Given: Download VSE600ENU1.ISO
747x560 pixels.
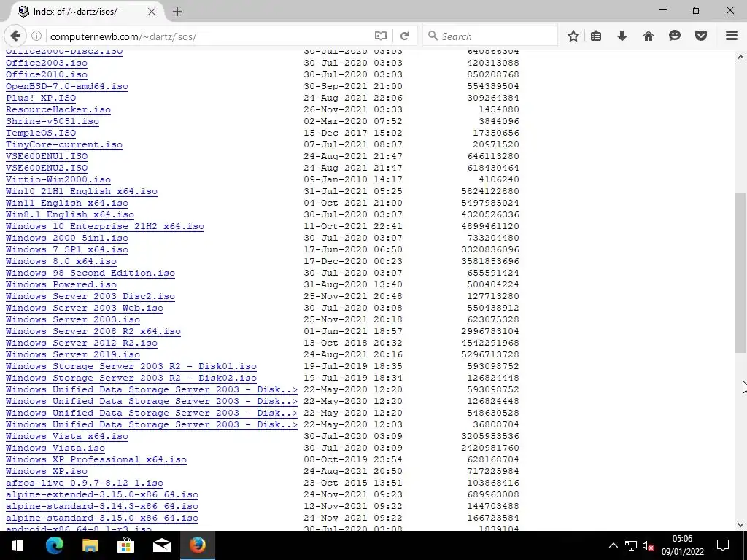Looking at the screenshot, I should 47,156.
